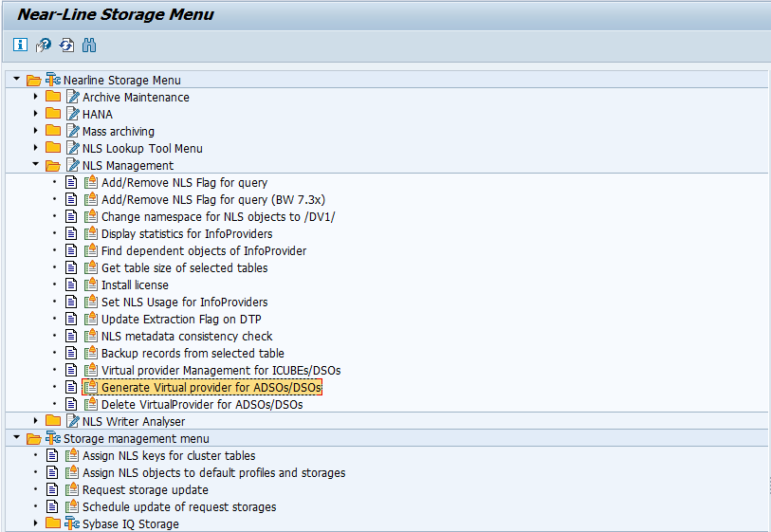Collapse the NLS Management node
Screen dimensions: 771x532
35,164
